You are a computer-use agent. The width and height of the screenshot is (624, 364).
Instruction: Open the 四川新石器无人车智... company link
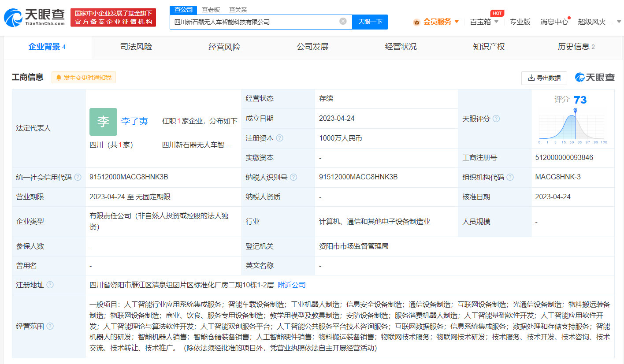pos(197,145)
